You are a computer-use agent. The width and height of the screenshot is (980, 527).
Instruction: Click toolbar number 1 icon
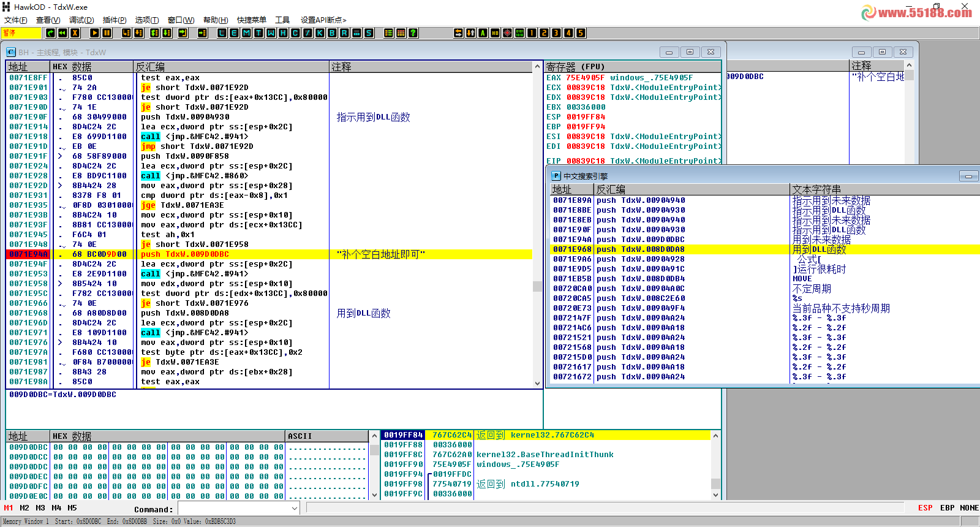pyautogui.click(x=532, y=33)
